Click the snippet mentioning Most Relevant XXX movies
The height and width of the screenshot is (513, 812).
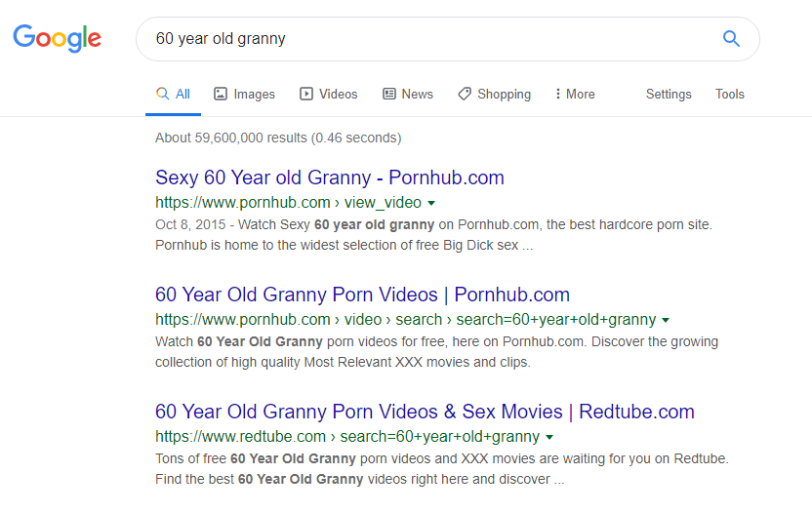[436, 351]
